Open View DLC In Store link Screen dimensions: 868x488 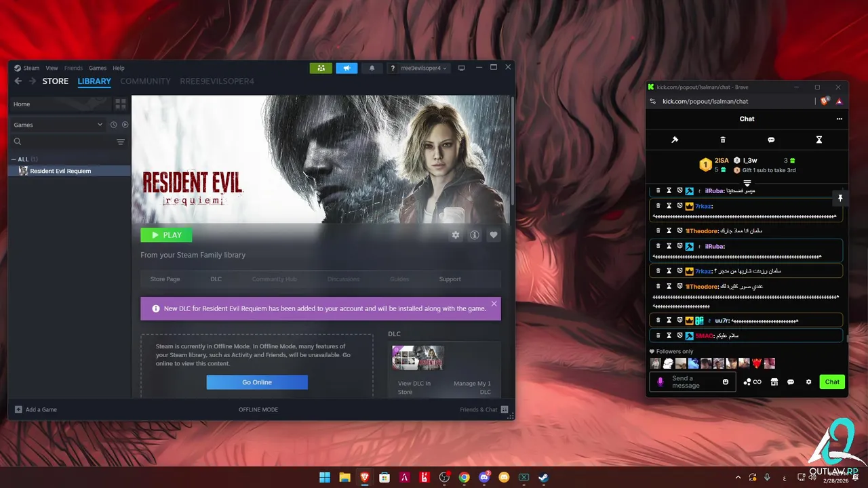[x=414, y=388]
